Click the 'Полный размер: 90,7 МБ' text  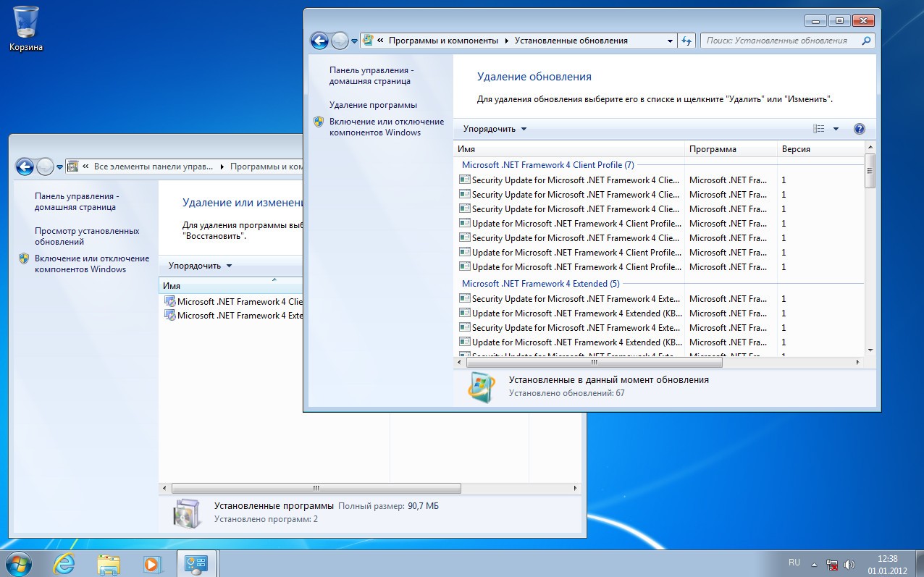[x=388, y=506]
